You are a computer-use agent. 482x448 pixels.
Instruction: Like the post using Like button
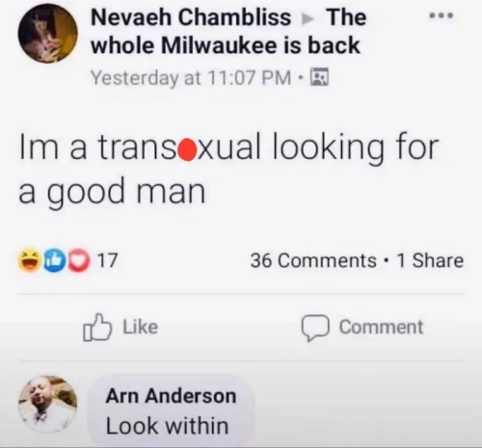click(120, 328)
